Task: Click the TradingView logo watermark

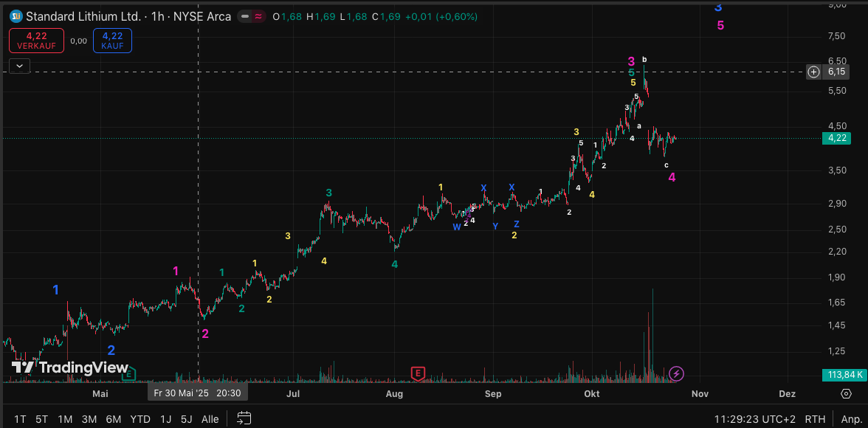Action: 70,367
